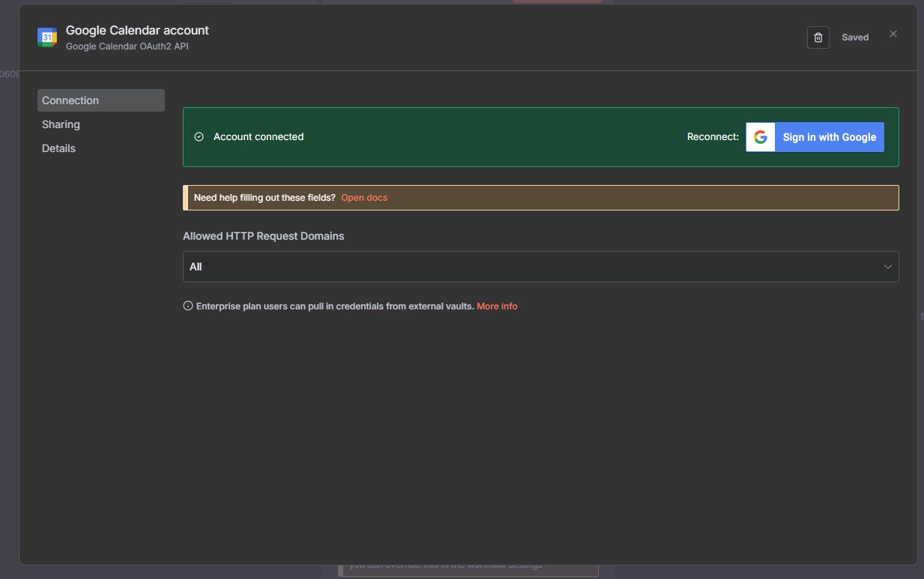Open the docs link
Image resolution: width=924 pixels, height=579 pixels.
(364, 198)
